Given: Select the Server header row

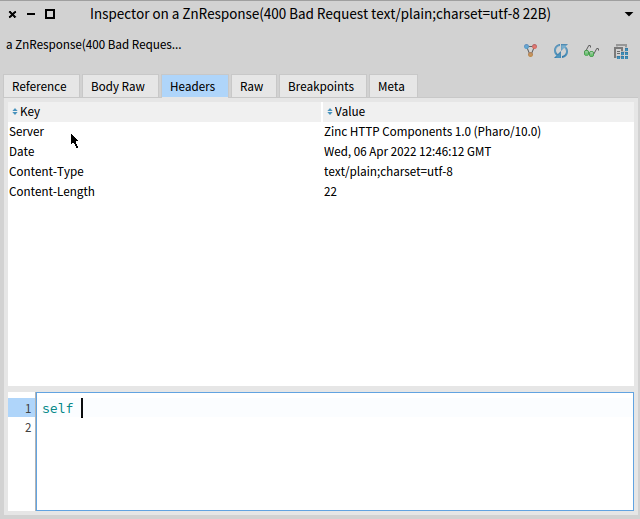Looking at the screenshot, I should (x=321, y=132).
